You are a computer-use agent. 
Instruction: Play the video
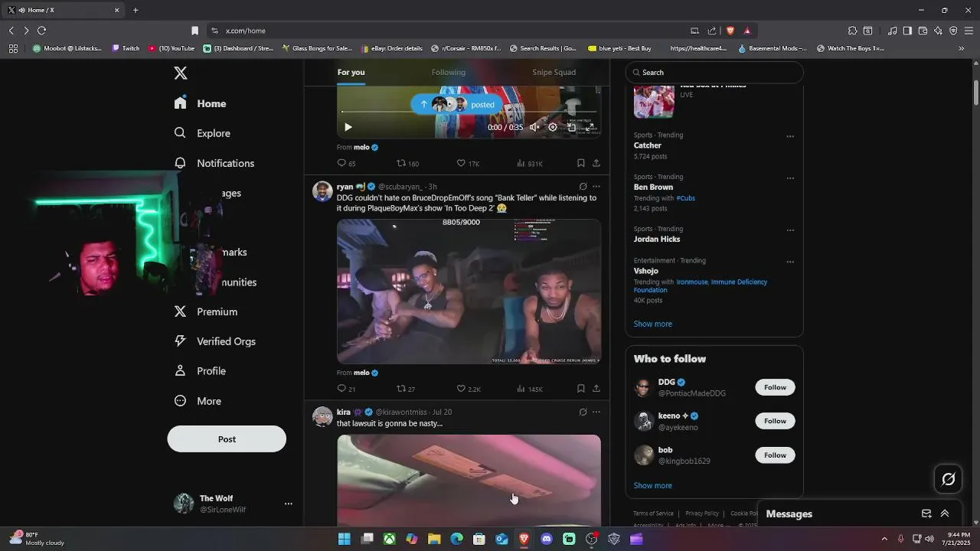(x=348, y=127)
